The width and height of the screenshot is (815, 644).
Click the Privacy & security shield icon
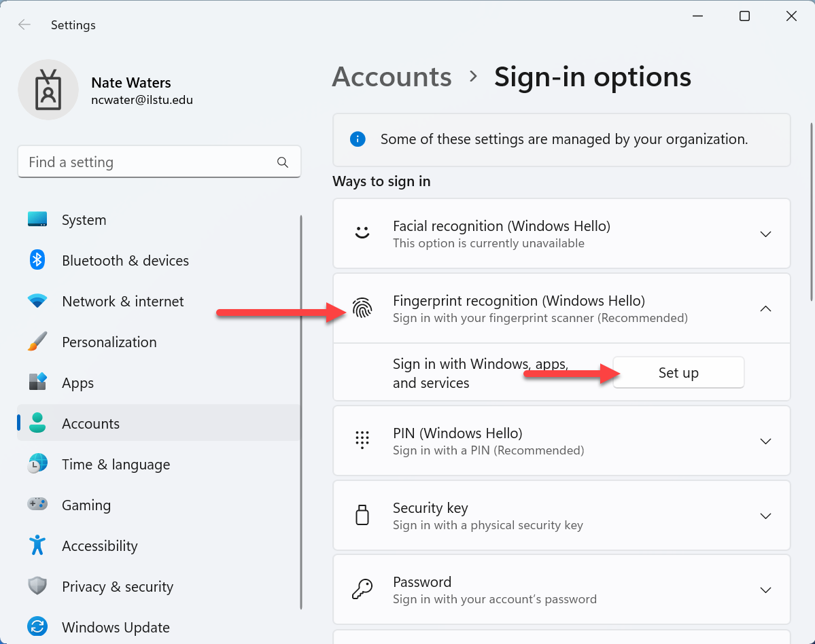37,586
